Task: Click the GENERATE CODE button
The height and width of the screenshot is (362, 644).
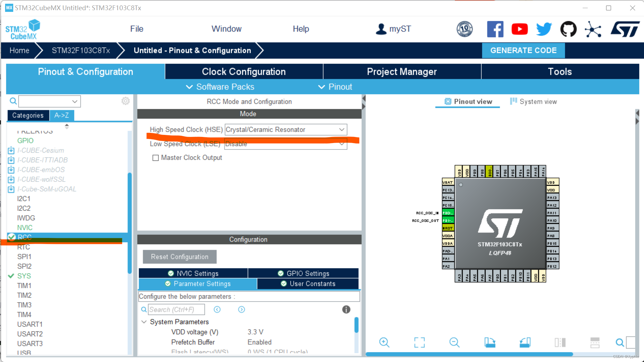Action: tap(523, 51)
